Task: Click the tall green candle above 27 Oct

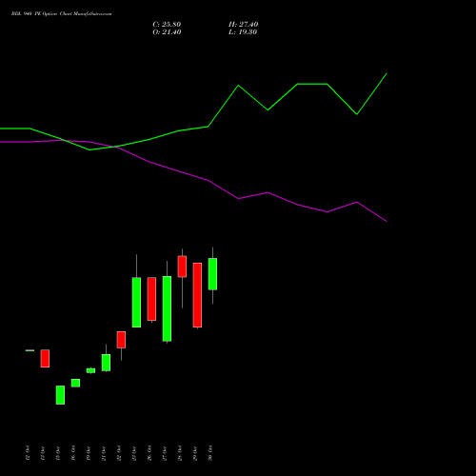Action: [167, 308]
